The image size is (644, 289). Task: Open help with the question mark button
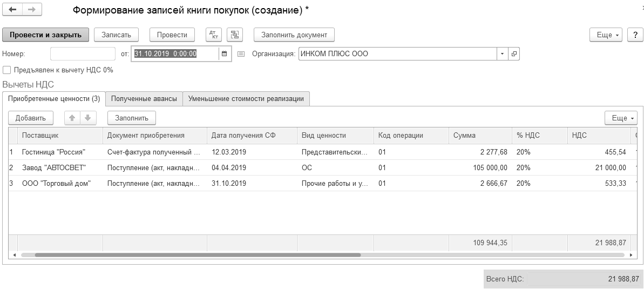click(635, 35)
